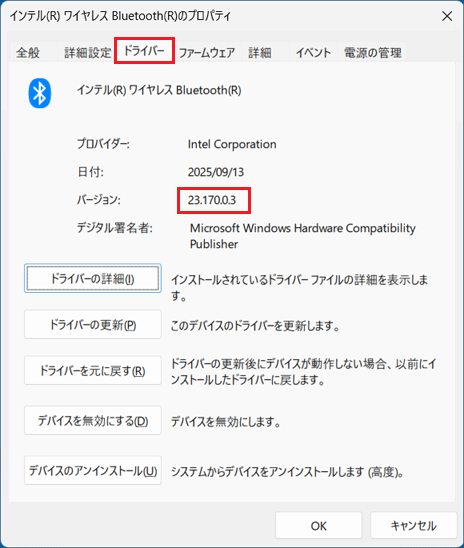Select the date value 2025/09/13
The height and width of the screenshot is (548, 464).
(216, 172)
